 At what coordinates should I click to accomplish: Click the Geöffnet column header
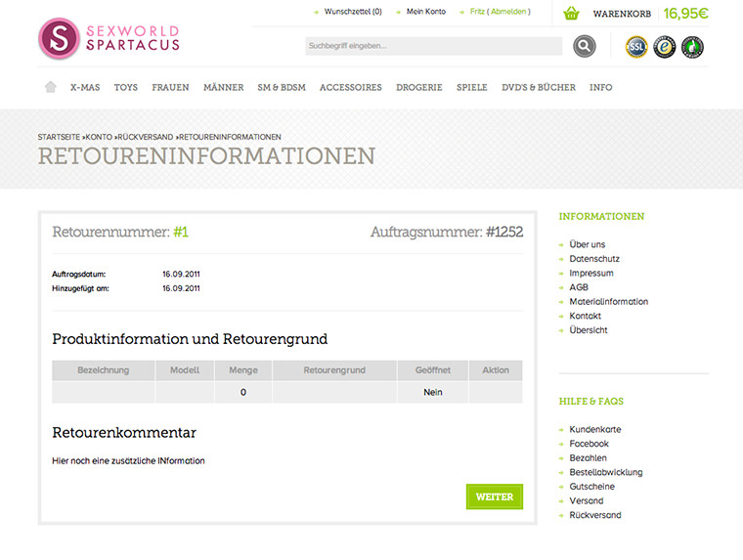tap(433, 370)
